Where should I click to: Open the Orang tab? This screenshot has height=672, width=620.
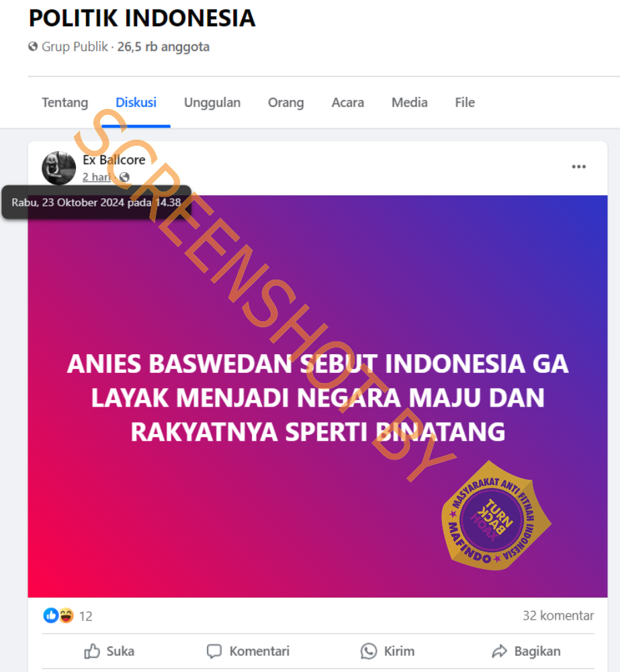point(285,102)
